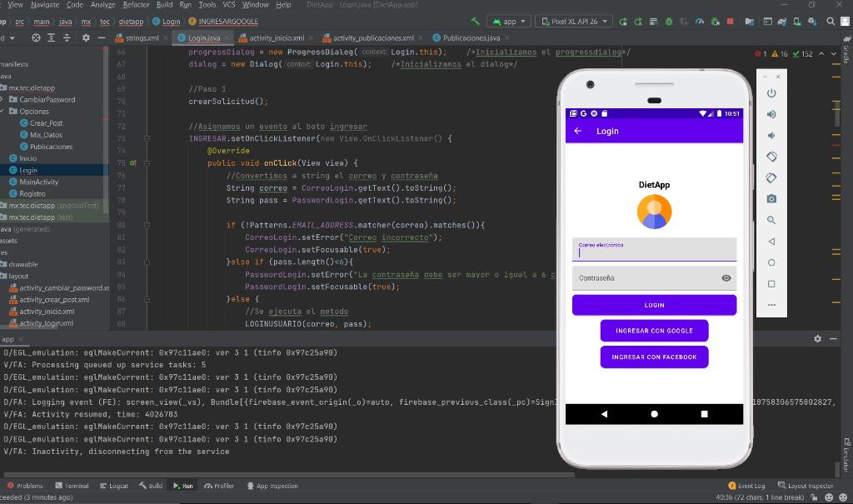
Task: Expand all in project panel icon
Action: pyautogui.click(x=51, y=38)
